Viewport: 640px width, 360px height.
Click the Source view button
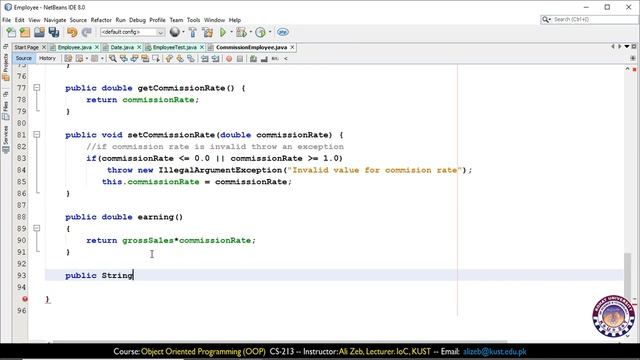click(24, 58)
